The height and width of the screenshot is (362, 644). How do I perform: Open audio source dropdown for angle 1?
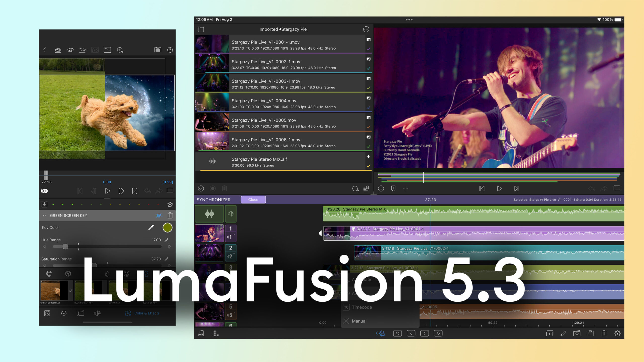(230, 237)
